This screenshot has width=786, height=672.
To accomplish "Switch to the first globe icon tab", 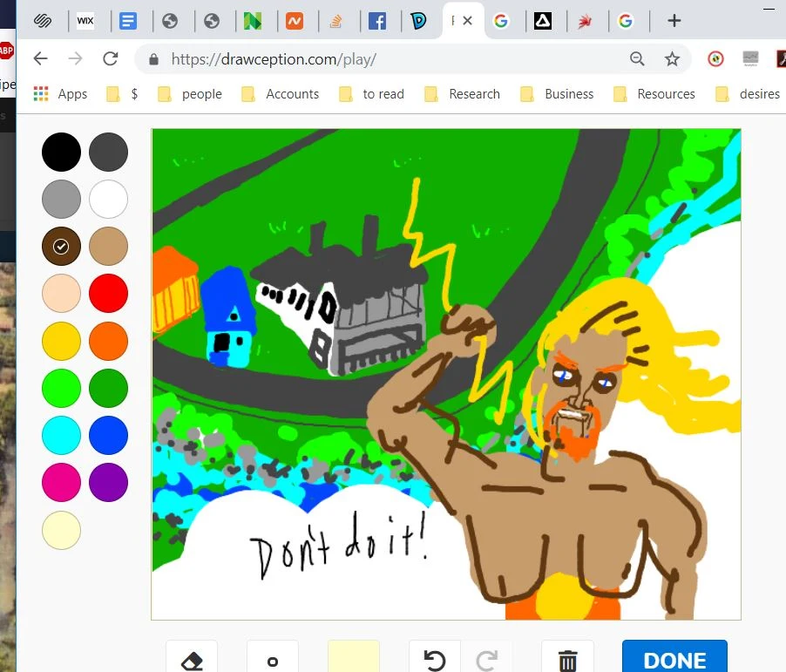I will [170, 21].
